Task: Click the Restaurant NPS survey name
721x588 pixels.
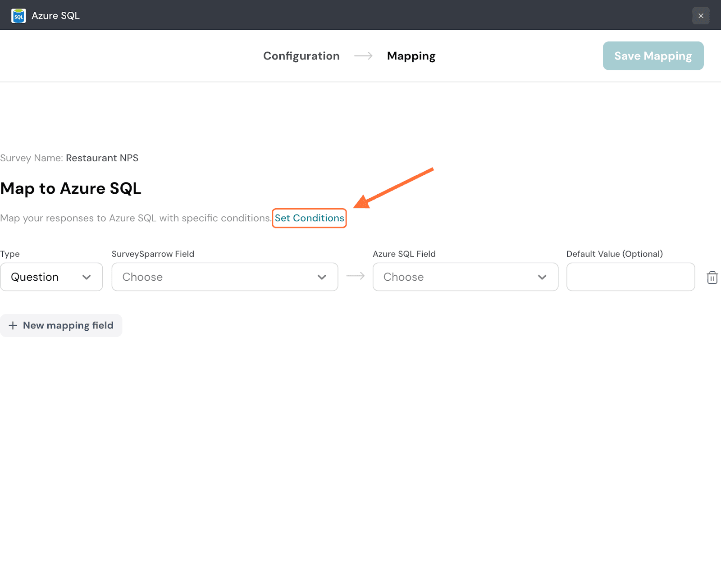Action: tap(102, 158)
